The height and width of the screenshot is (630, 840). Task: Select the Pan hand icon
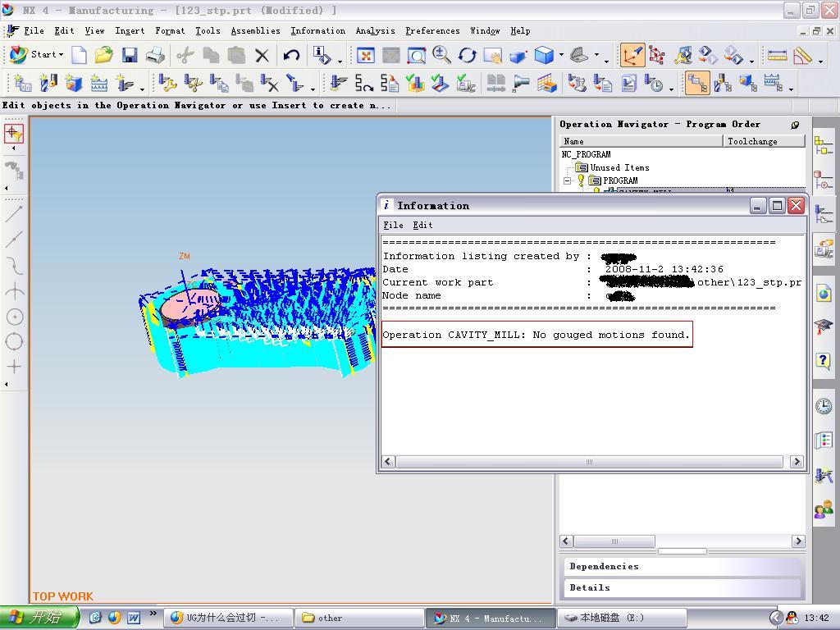492,55
